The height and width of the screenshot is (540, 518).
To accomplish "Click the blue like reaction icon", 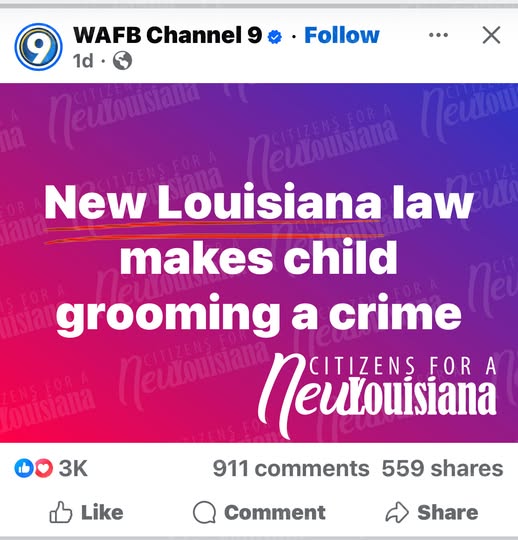I will click(24, 468).
